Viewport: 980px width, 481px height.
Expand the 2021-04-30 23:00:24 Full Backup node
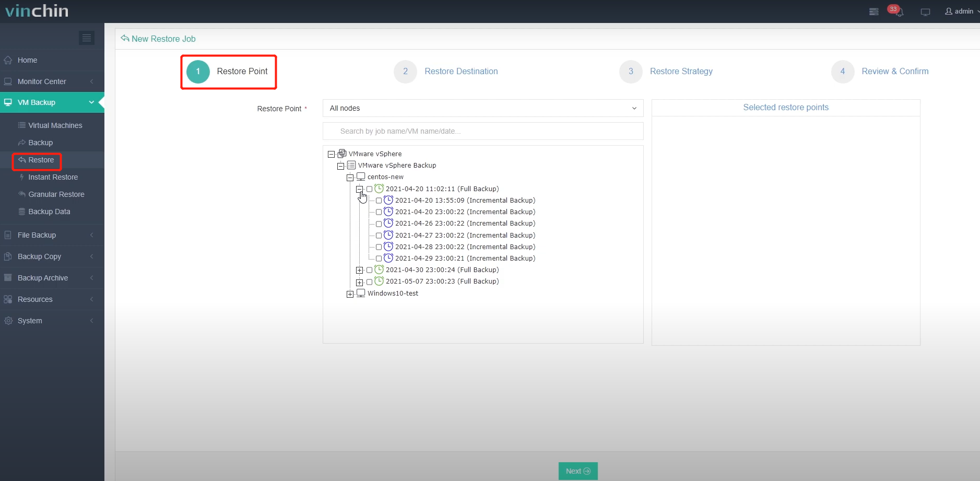pos(359,271)
